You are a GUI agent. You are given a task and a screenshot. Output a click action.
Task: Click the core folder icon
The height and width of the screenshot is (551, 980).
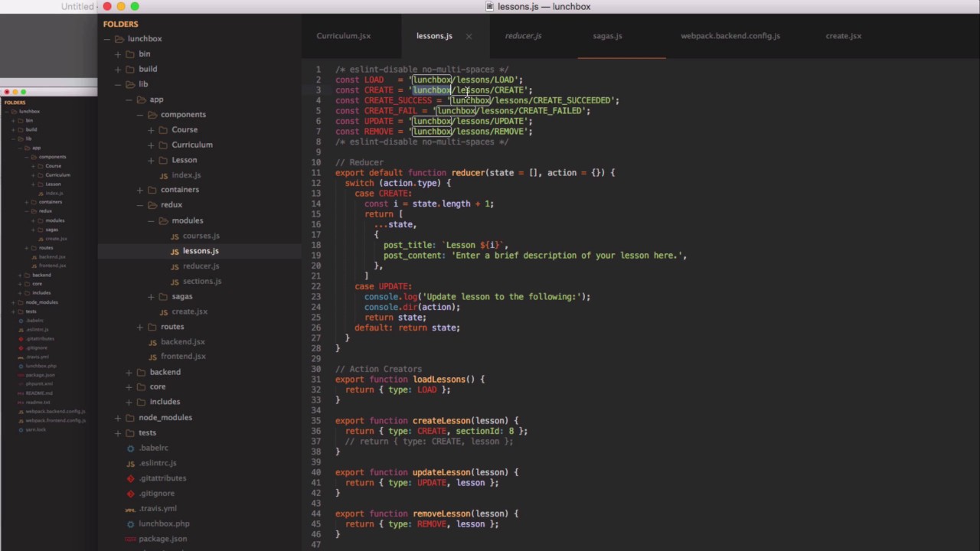(x=142, y=387)
